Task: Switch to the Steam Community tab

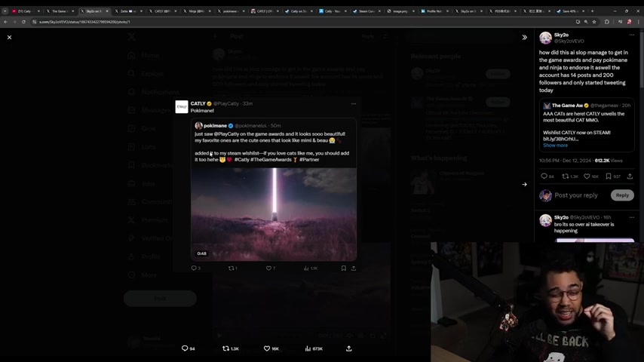Action: pos(366,11)
